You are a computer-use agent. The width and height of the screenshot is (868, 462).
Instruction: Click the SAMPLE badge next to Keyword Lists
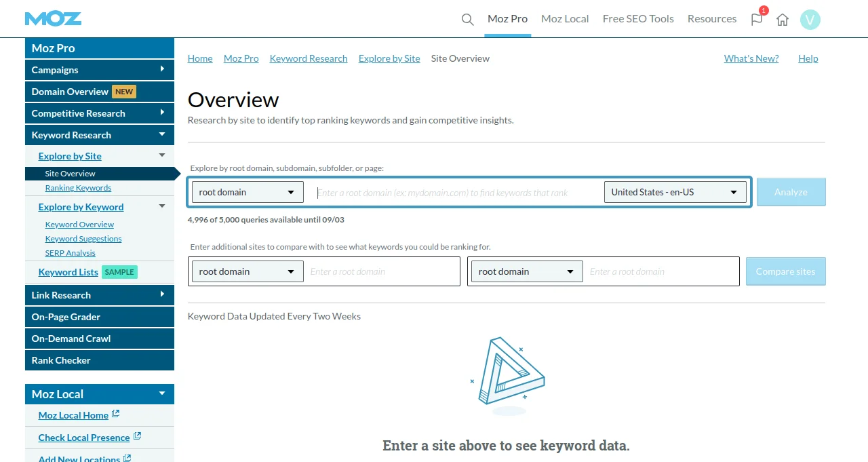click(x=119, y=272)
